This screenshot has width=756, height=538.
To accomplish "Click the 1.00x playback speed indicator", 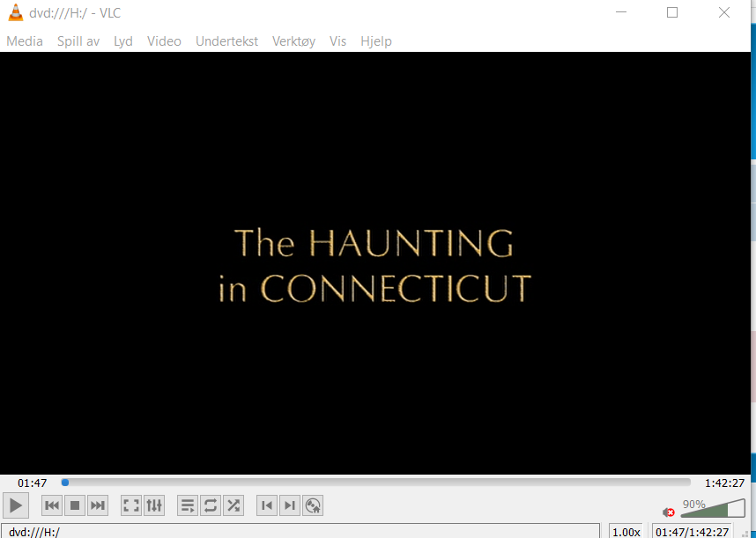I will tap(626, 532).
